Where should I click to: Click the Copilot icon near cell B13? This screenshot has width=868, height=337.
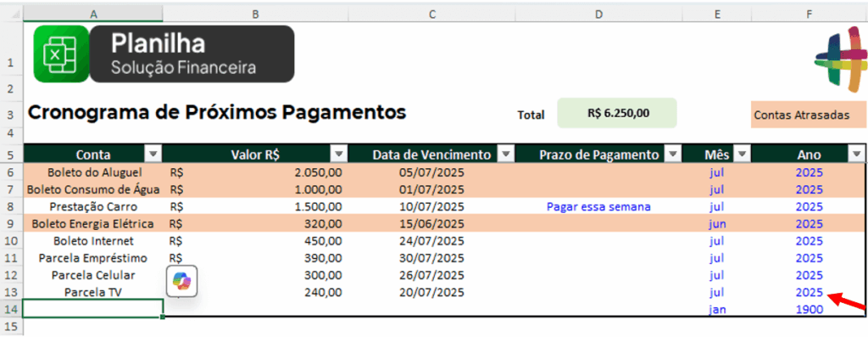coord(182,282)
